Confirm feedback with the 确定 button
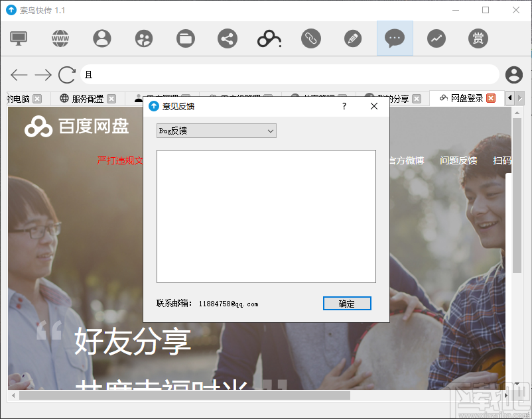This screenshot has height=419, width=532. (x=347, y=304)
